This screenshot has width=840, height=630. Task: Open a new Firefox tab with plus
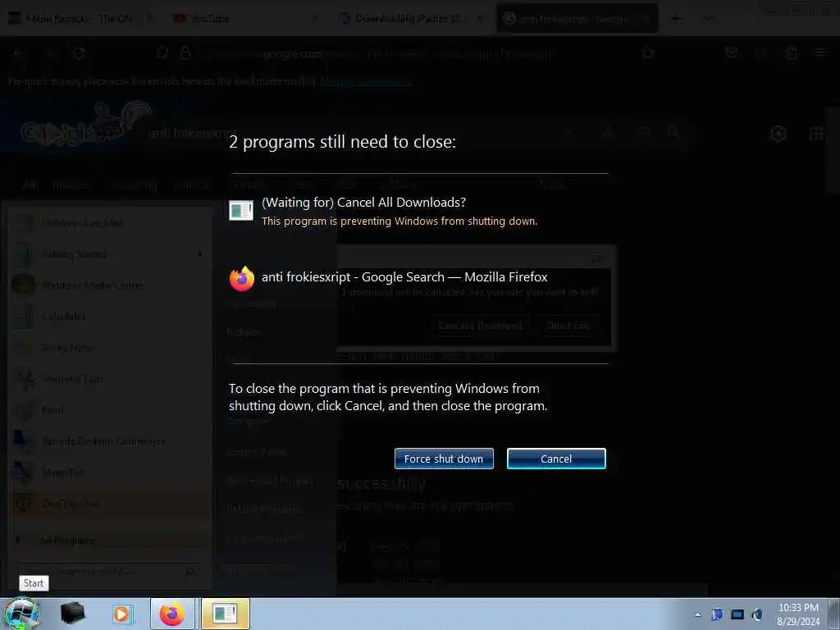(676, 19)
